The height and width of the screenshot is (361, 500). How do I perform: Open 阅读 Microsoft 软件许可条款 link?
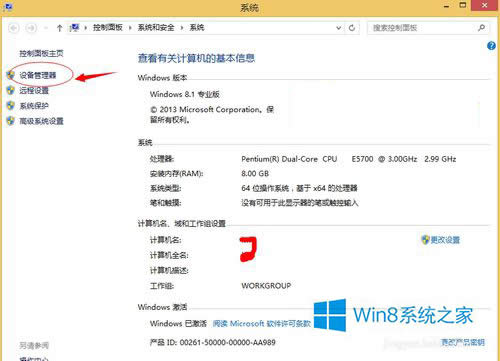[x=262, y=324]
